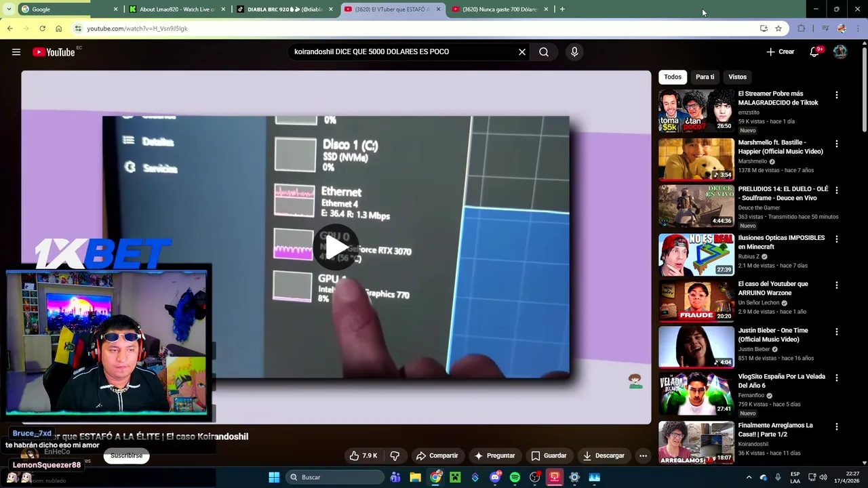Dislike the video with thumbs down
Screen dimensions: 868x488
[395, 455]
